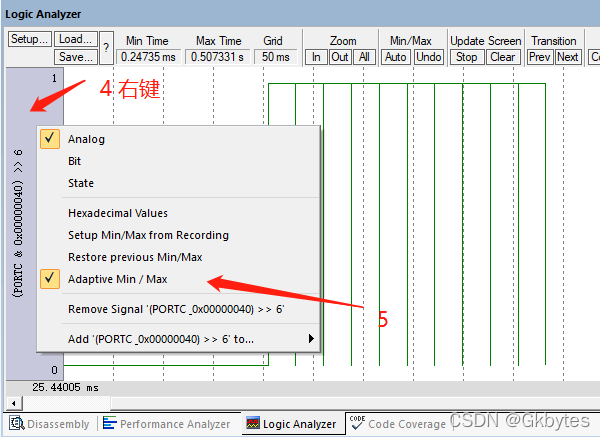Jump to Prev transition
This screenshot has height=440, width=605.
[539, 57]
